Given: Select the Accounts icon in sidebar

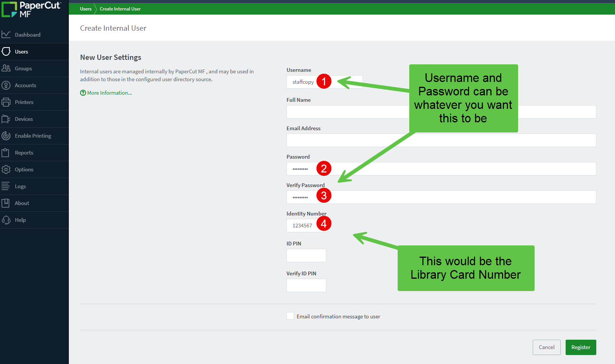Looking at the screenshot, I should pos(6,85).
